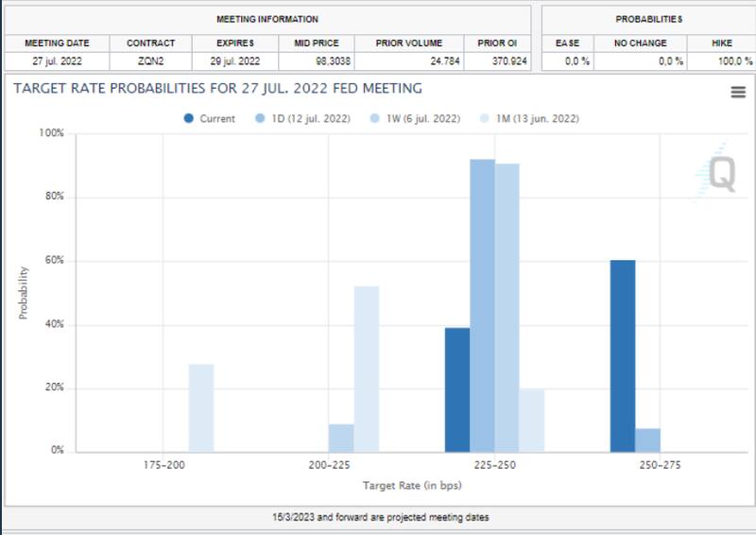Select the Current bar at 250-275
Viewport: 756px width, 535px height.
623,355
